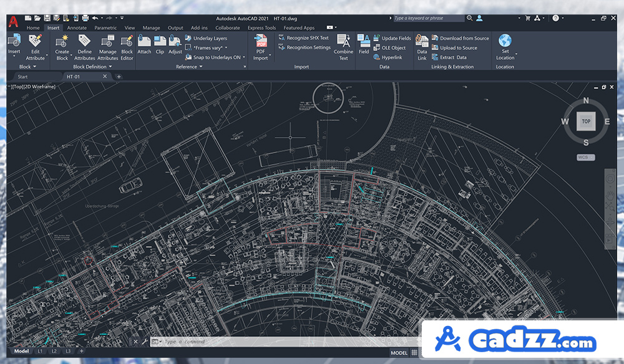
Task: Open the View ribbon tab
Action: (x=129, y=28)
